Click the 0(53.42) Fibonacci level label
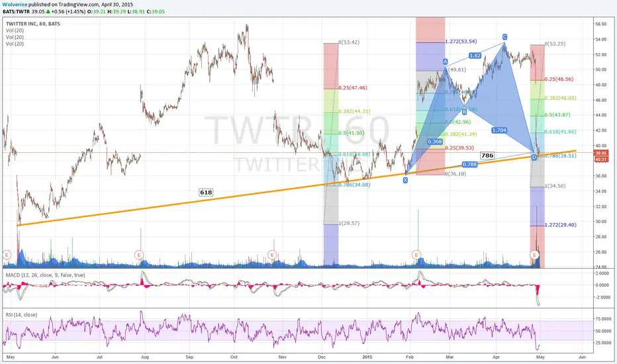 pyautogui.click(x=349, y=42)
